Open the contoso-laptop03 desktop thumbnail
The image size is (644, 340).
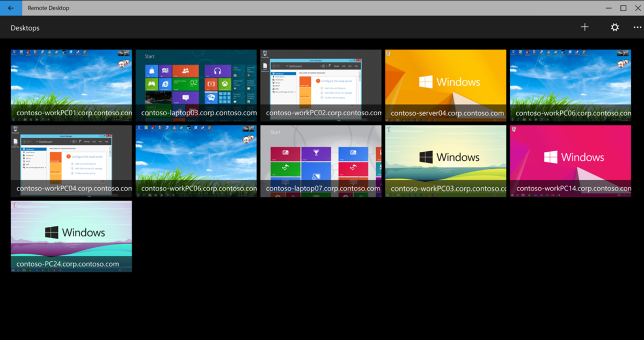coord(196,86)
